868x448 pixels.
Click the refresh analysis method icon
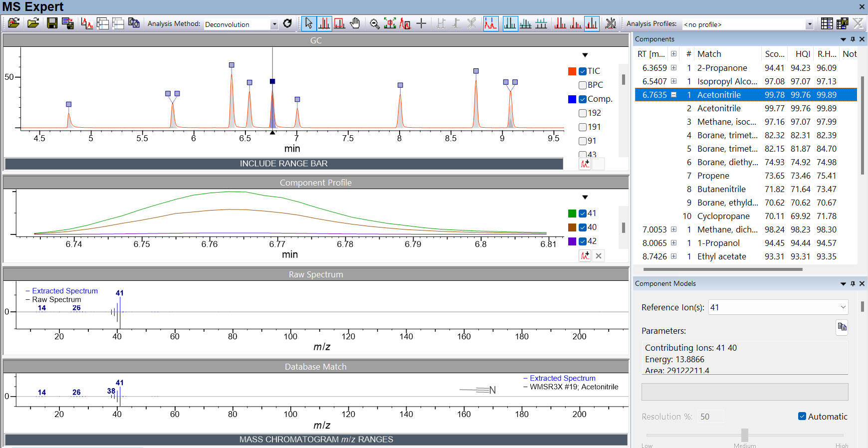click(287, 23)
